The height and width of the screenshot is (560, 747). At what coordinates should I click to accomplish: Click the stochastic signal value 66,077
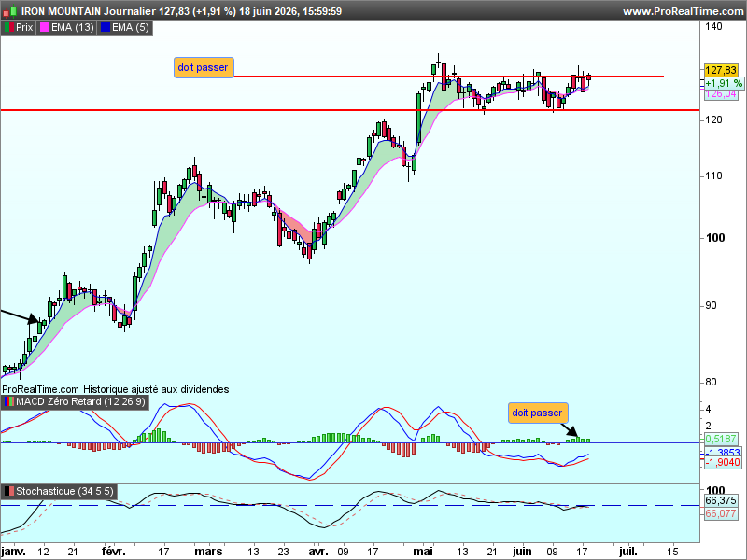[x=721, y=514]
